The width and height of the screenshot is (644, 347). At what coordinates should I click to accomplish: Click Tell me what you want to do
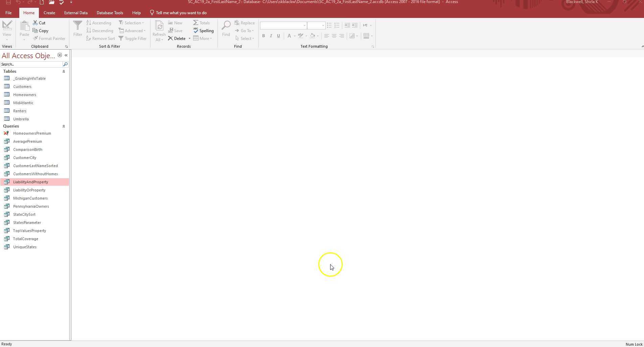pyautogui.click(x=181, y=13)
